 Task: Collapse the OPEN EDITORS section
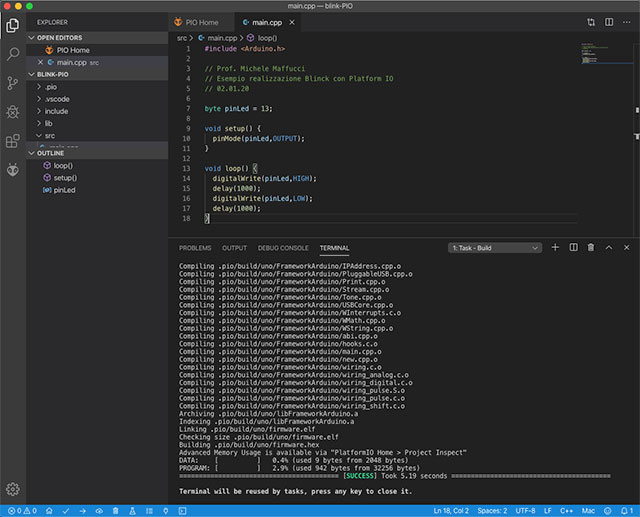60,37
